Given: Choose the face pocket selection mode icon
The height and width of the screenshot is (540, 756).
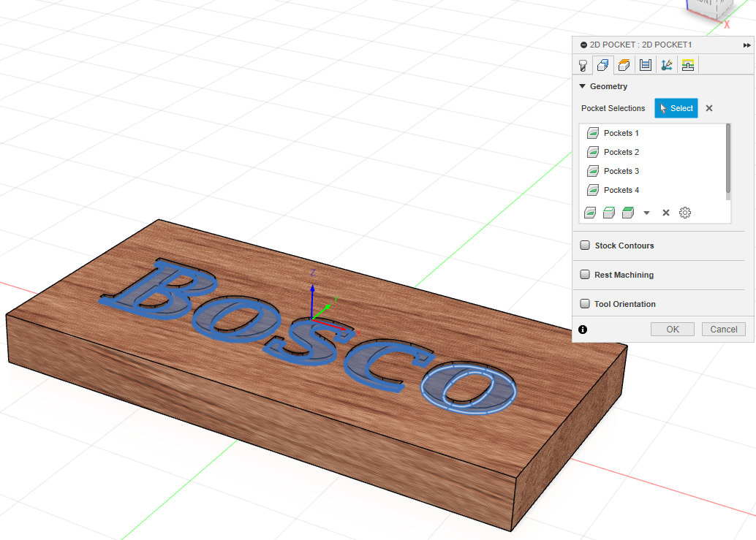Looking at the screenshot, I should point(590,213).
